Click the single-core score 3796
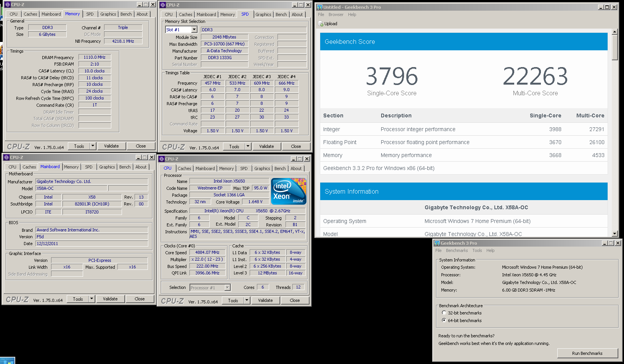 click(392, 76)
